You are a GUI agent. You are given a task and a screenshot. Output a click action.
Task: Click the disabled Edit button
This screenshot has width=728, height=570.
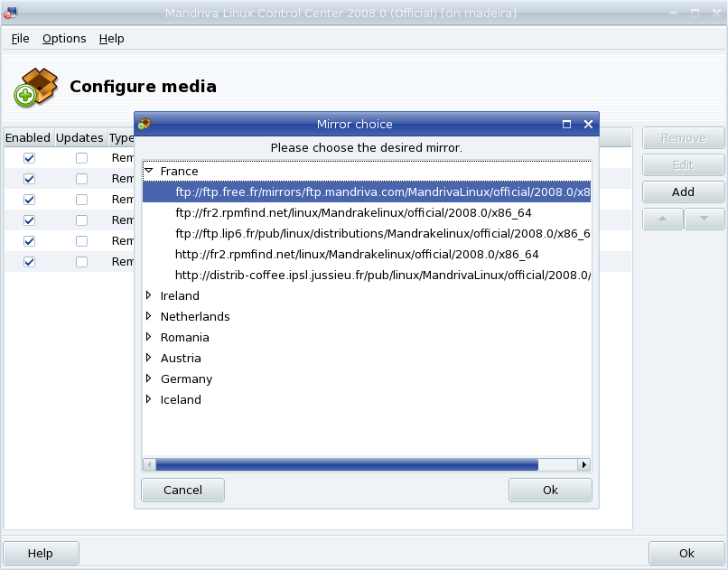[x=684, y=164]
